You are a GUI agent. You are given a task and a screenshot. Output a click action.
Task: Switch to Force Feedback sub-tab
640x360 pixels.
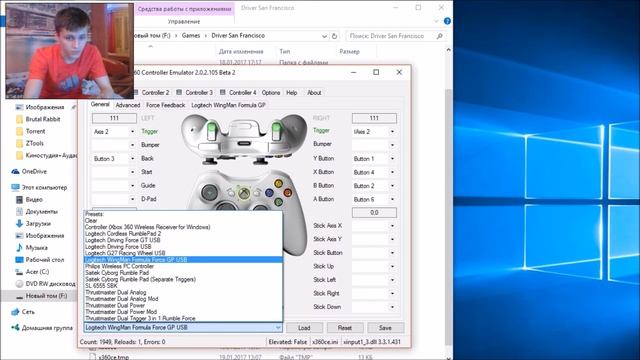[165, 105]
